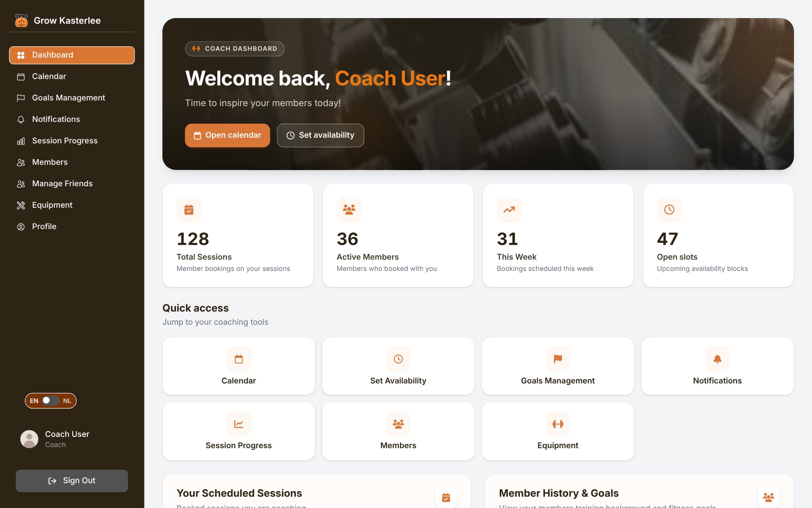812x508 pixels.
Task: Click the '128' Total Sessions value
Action: [193, 239]
